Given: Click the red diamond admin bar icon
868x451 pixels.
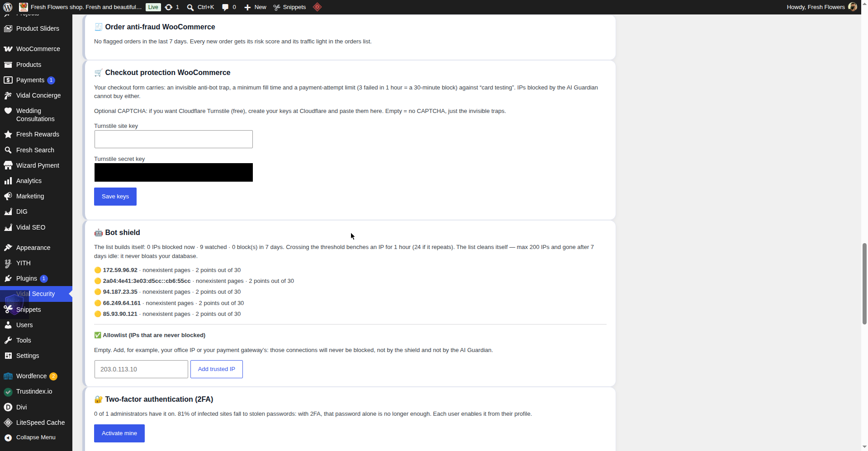Looking at the screenshot, I should point(318,7).
